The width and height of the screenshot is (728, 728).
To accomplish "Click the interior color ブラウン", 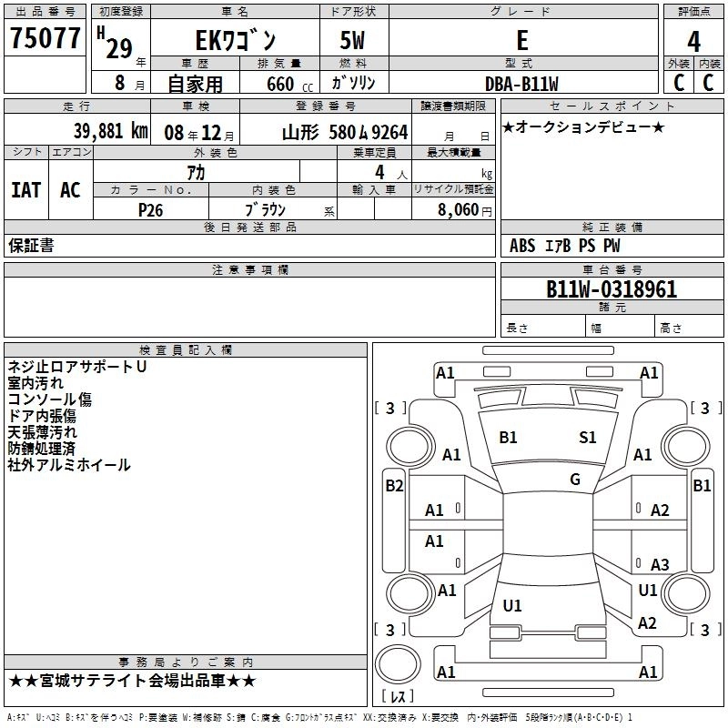I will click(265, 210).
